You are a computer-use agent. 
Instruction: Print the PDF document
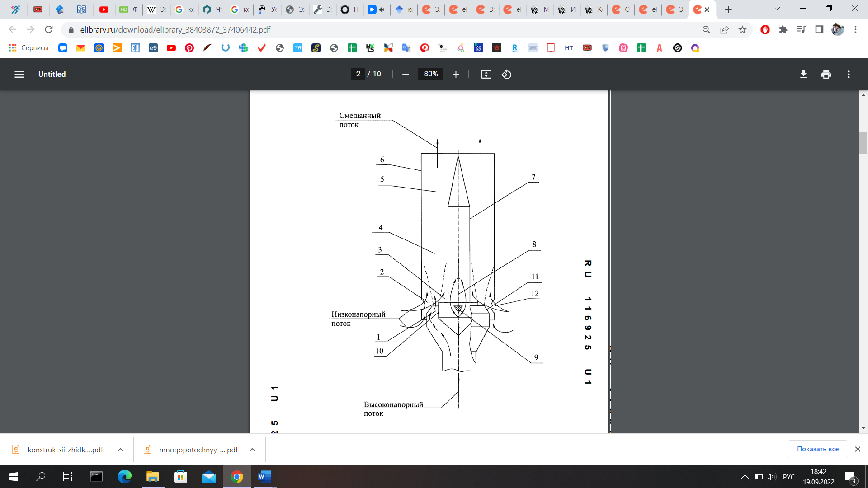pos(826,74)
